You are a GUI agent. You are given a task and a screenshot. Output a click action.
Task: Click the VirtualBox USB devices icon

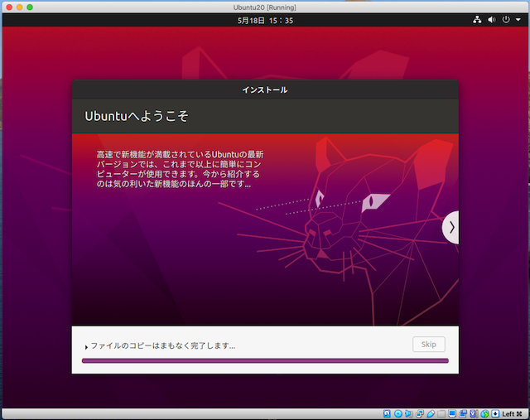coord(431,413)
